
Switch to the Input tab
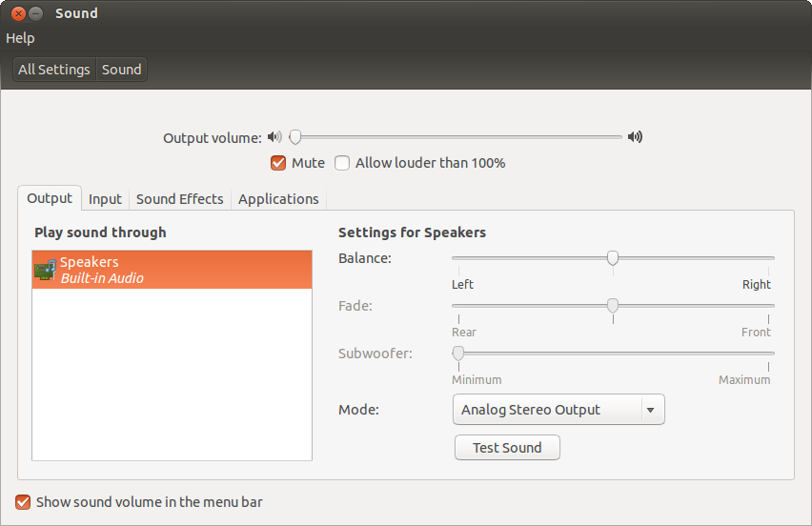(x=105, y=199)
